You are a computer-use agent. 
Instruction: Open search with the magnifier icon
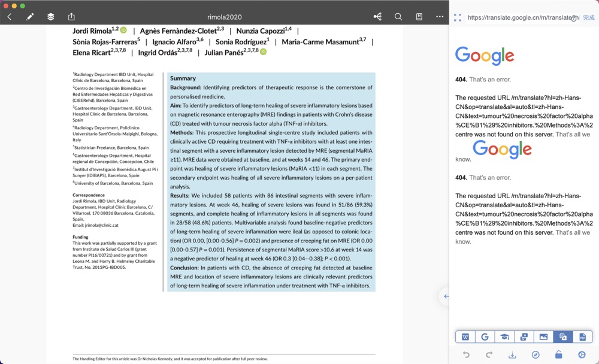[x=398, y=16]
